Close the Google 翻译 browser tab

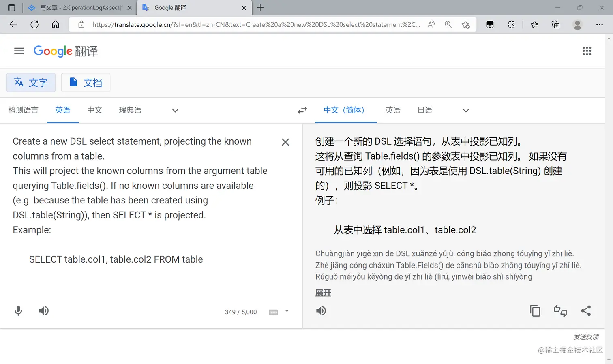(x=244, y=8)
